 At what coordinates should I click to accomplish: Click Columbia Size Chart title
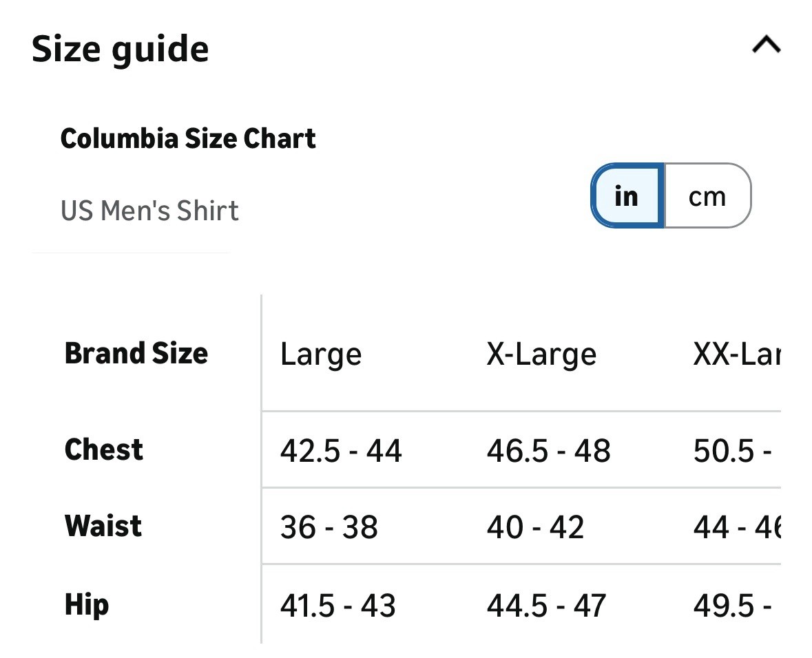click(188, 138)
